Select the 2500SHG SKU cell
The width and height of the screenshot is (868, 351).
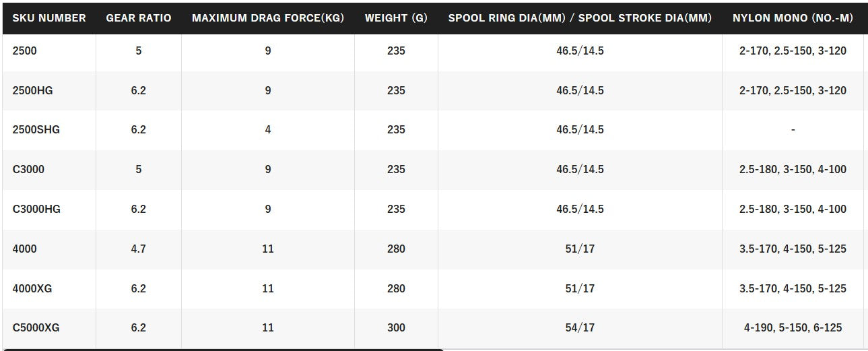tap(36, 129)
